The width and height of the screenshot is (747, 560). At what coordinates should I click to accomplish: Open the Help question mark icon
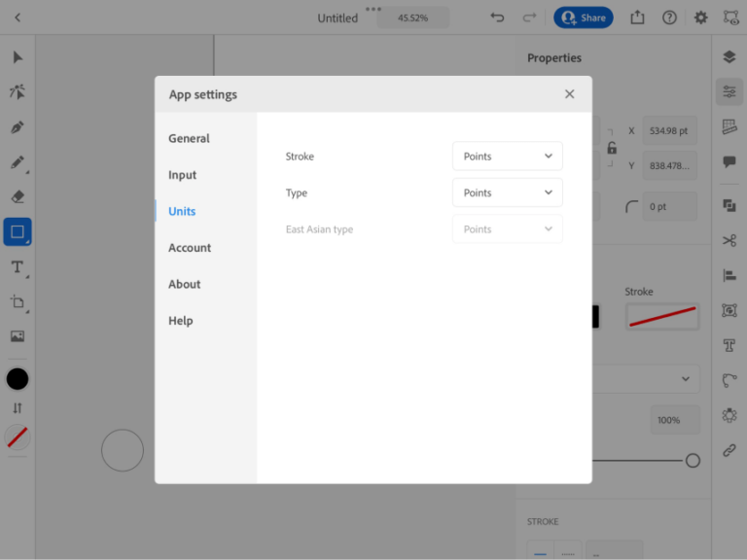(x=669, y=17)
